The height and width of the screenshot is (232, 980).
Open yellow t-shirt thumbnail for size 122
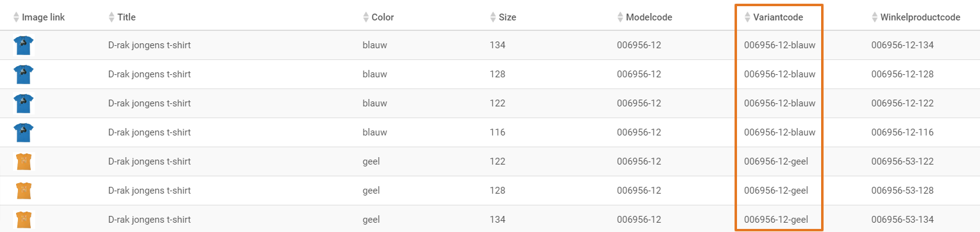click(x=23, y=161)
